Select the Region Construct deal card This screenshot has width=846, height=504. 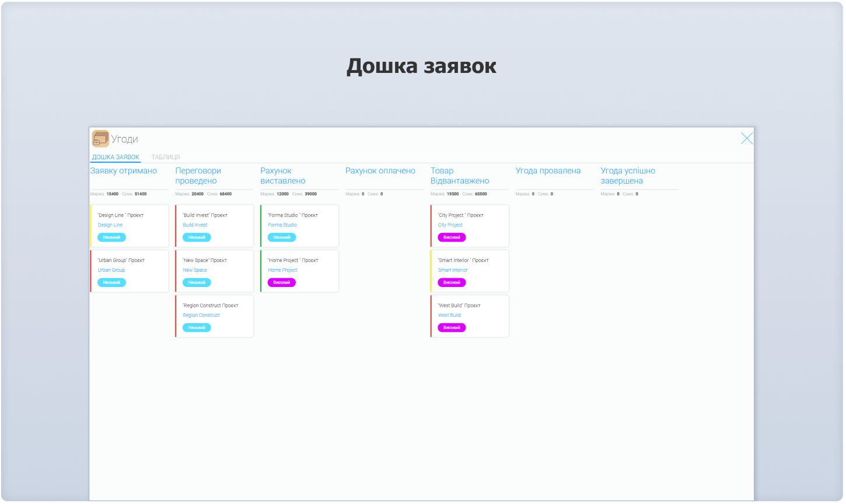point(214,315)
